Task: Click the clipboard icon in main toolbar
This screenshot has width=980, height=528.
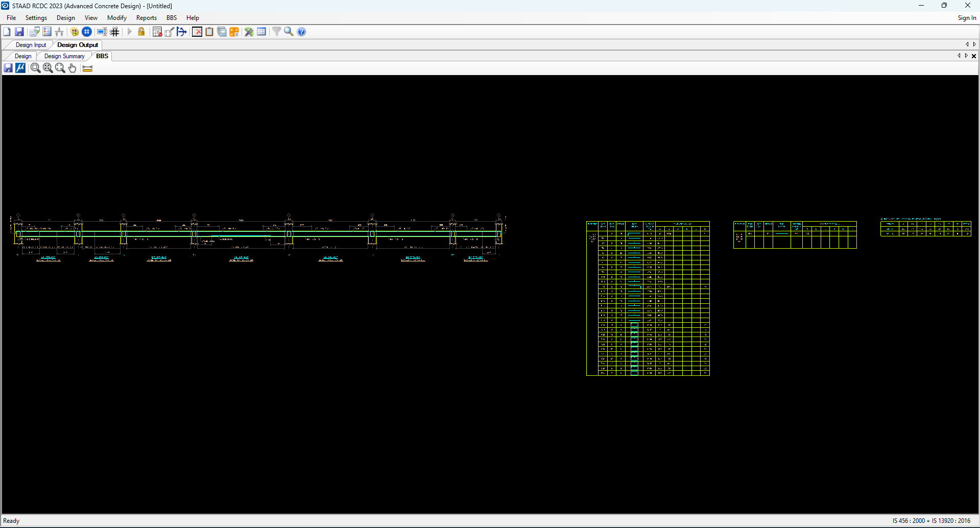Action: pos(209,32)
